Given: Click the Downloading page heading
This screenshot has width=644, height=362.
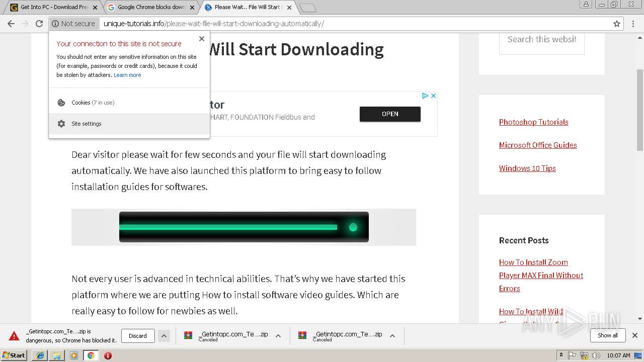Looking at the screenshot, I should (297, 49).
